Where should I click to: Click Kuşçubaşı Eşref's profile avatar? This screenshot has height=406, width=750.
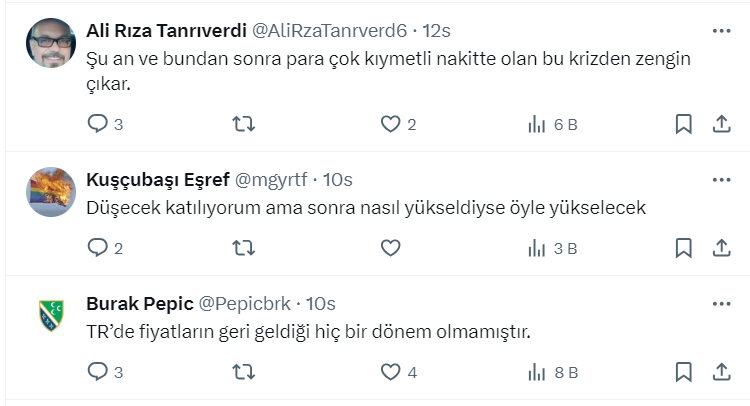pos(50,192)
